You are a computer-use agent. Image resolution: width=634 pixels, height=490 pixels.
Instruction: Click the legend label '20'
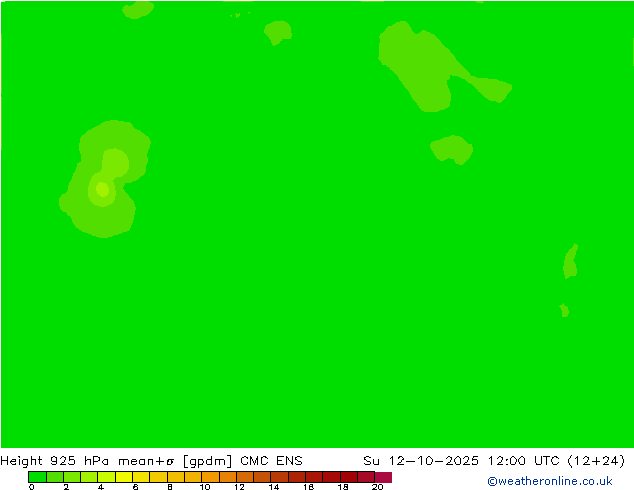click(377, 487)
